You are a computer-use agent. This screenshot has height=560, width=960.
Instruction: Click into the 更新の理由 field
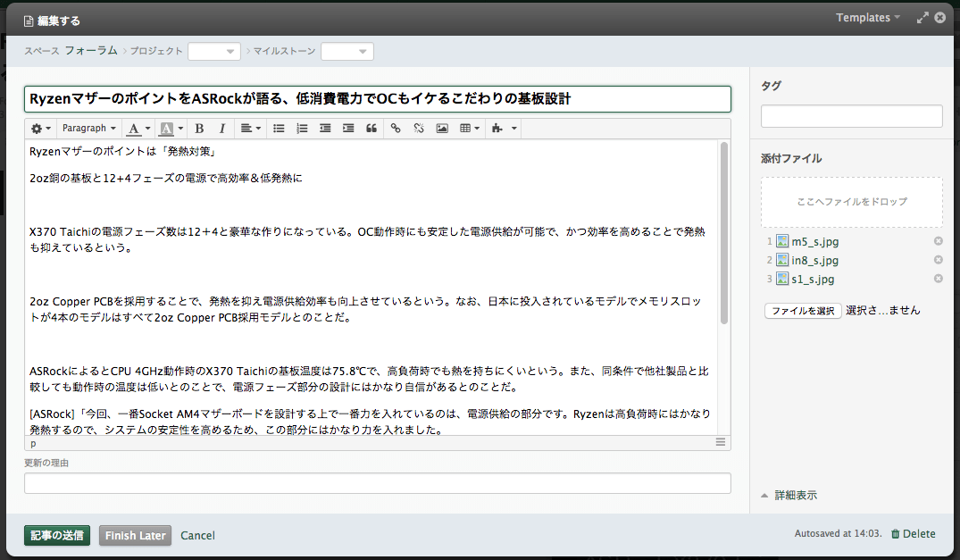pyautogui.click(x=378, y=483)
